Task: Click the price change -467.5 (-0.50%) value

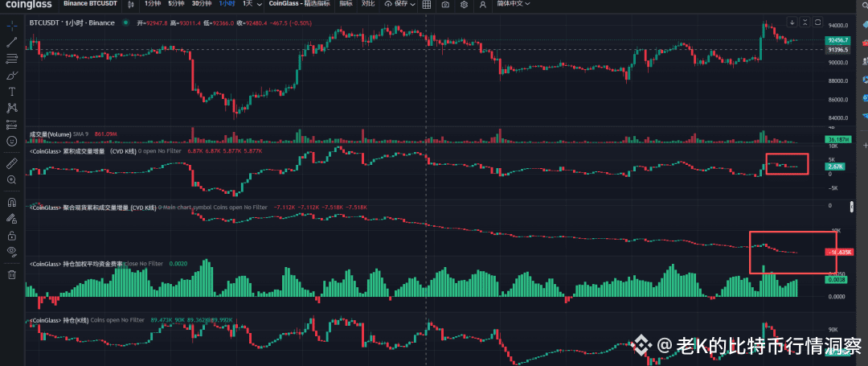Action: pyautogui.click(x=290, y=23)
